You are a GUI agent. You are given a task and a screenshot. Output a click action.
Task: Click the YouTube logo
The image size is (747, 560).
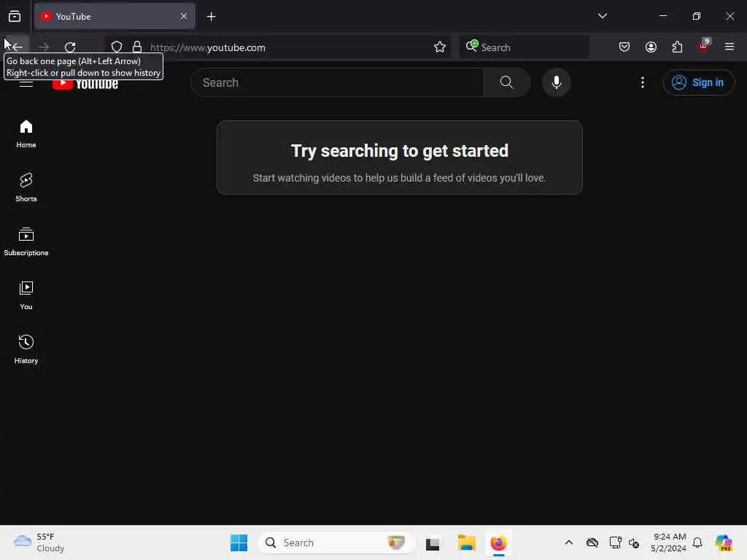click(85, 84)
